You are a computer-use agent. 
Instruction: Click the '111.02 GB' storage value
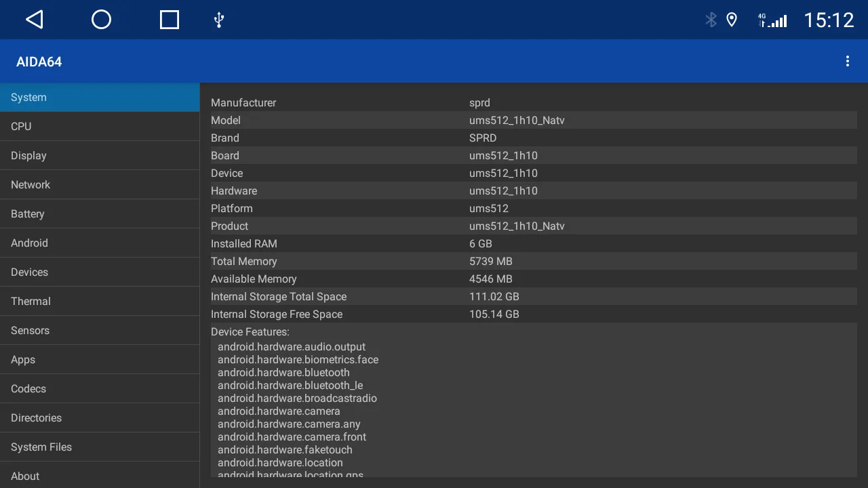pos(494,297)
